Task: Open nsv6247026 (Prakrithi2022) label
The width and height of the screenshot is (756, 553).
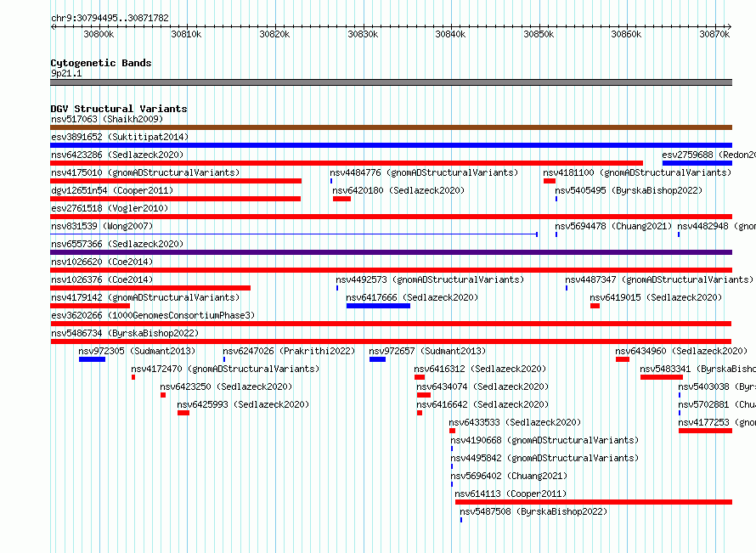Action: tap(289, 351)
